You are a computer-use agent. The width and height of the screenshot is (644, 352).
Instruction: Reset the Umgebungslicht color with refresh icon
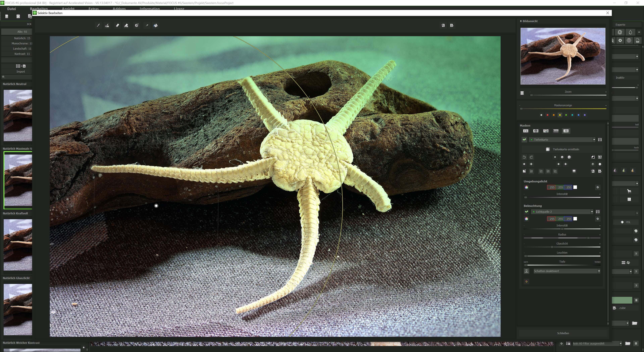pos(598,187)
